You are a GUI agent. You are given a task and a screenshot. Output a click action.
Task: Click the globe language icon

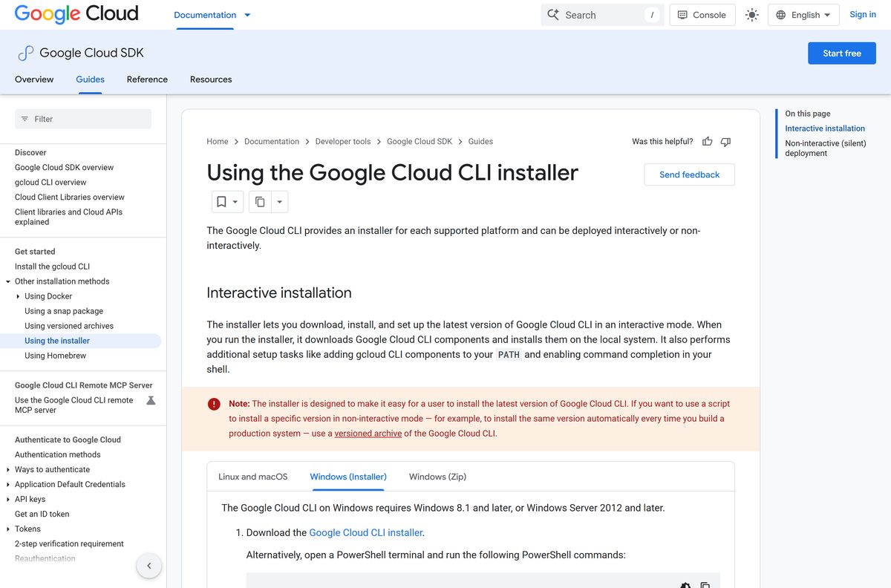click(x=781, y=15)
